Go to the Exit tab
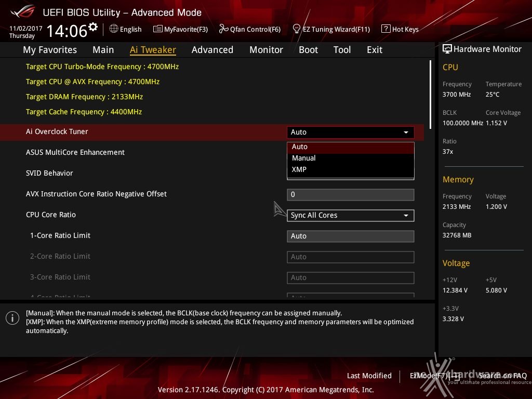532x399 pixels. coord(375,50)
